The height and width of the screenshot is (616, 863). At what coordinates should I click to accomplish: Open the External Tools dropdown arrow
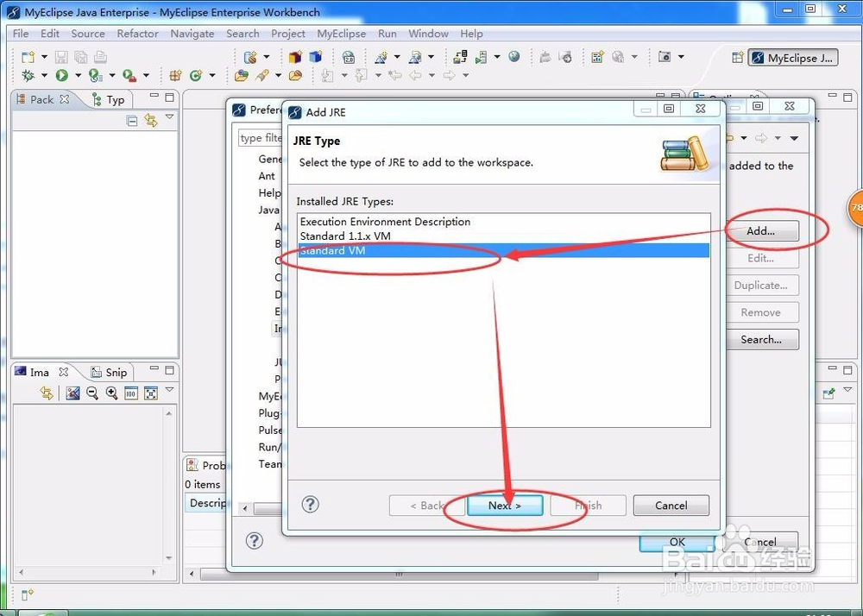tap(146, 75)
